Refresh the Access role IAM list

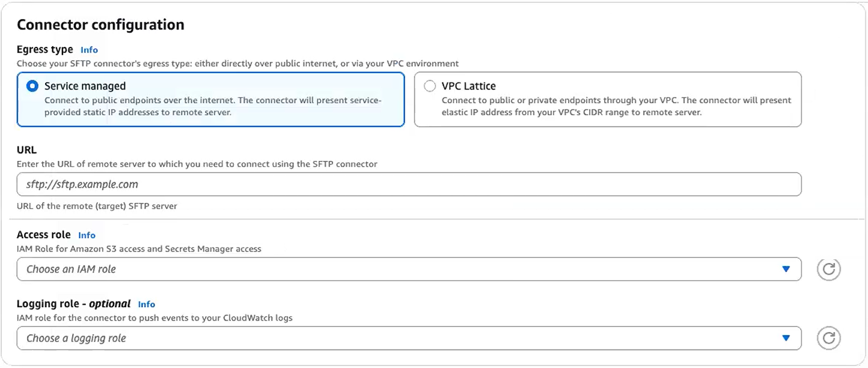[x=828, y=269]
